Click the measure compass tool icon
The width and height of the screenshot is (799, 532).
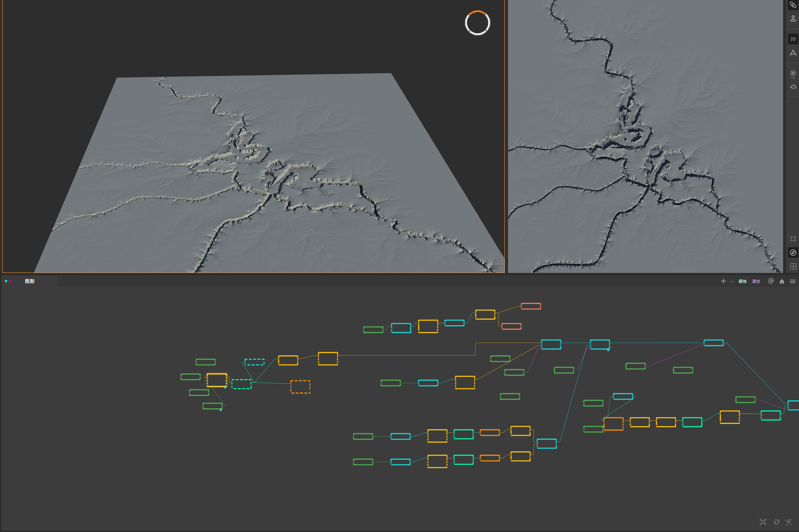click(x=793, y=53)
